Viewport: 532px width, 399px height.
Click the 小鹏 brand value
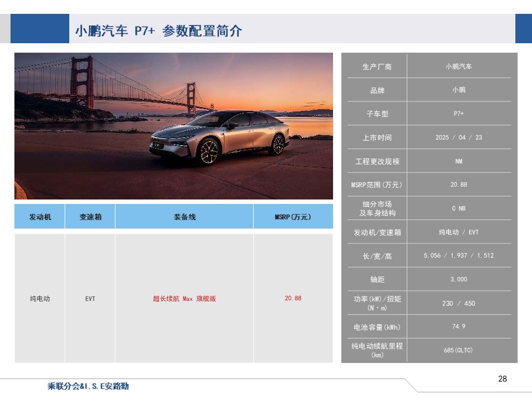[459, 90]
